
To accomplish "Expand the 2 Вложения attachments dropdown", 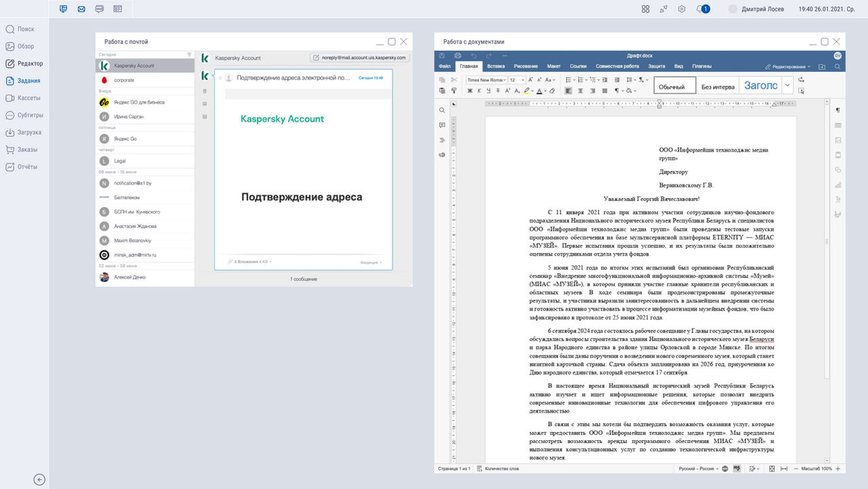I will tap(249, 262).
